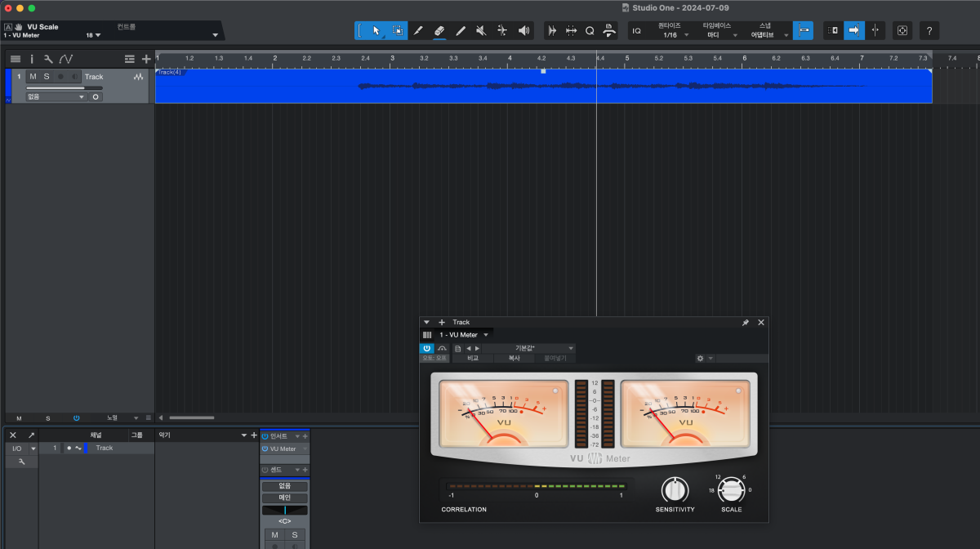
Task: Open the inspector info icon
Action: 32,59
